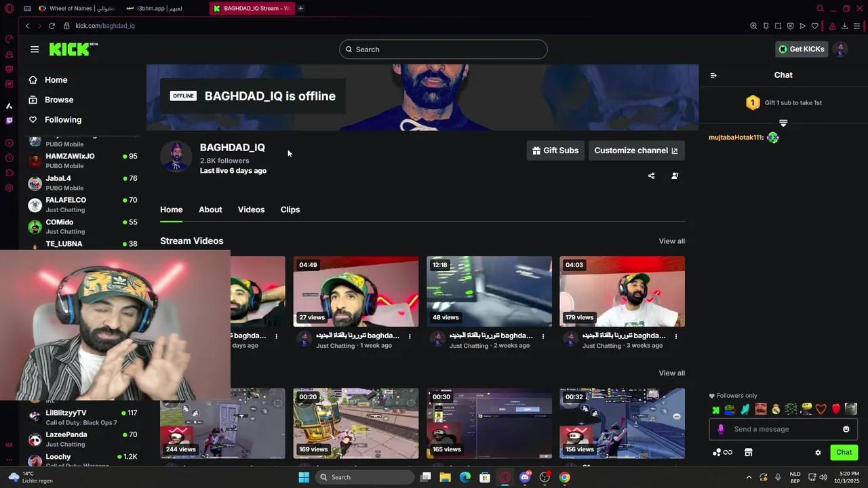
Task: Insert the red heart emote
Action: point(836,409)
